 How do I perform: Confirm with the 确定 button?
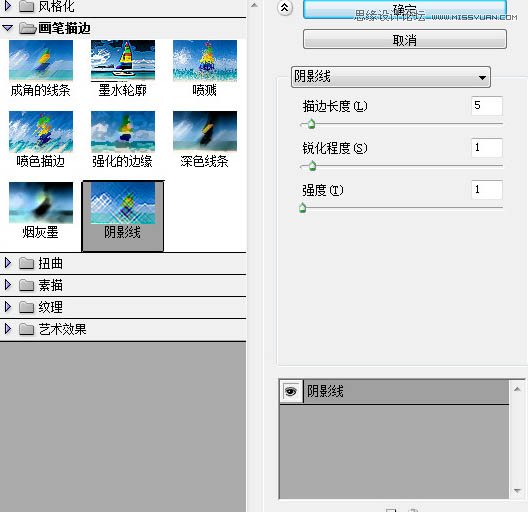(405, 9)
